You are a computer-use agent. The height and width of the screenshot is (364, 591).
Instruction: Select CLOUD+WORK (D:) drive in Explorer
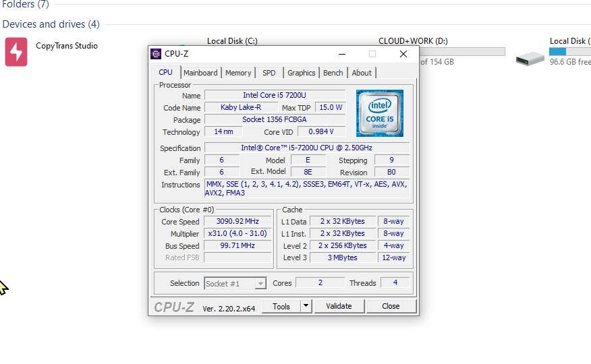tap(413, 40)
